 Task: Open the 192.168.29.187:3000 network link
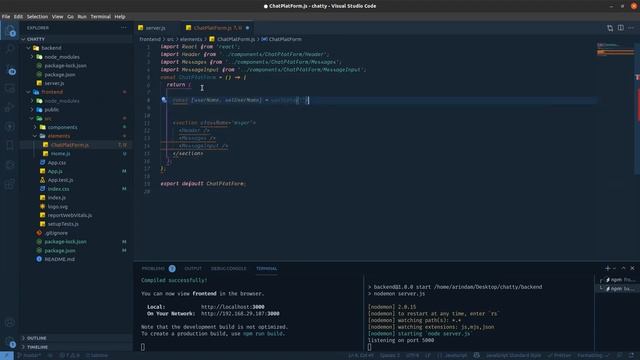(x=240, y=313)
